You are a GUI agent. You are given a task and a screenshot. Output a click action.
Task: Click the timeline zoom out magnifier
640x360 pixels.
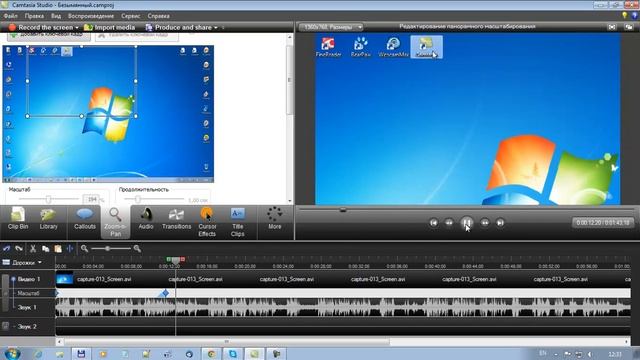tap(84, 248)
